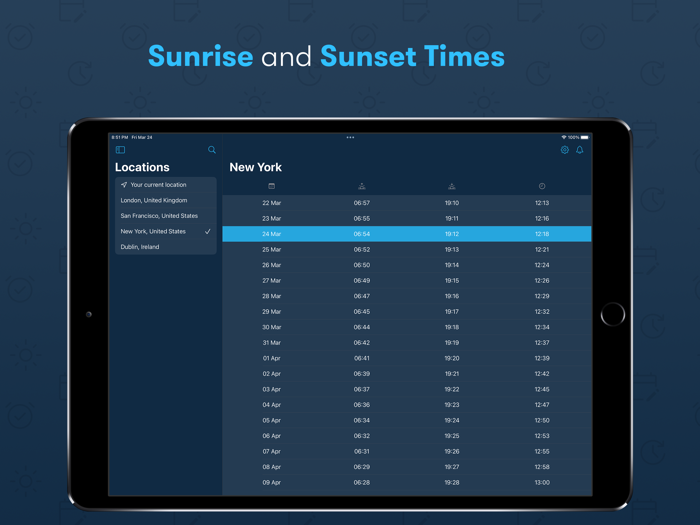This screenshot has height=525, width=700.
Task: Click the 25 Mar date cell
Action: [x=271, y=250]
